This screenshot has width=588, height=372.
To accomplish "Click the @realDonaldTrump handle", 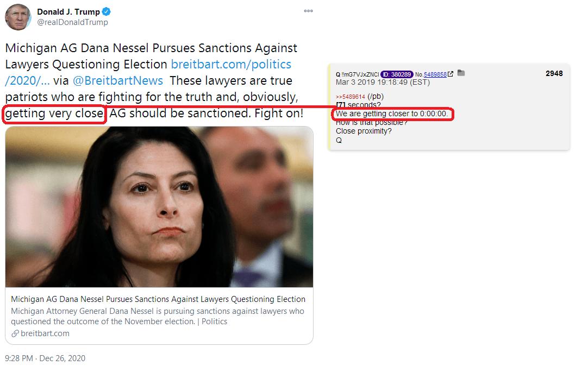I will [x=72, y=22].
